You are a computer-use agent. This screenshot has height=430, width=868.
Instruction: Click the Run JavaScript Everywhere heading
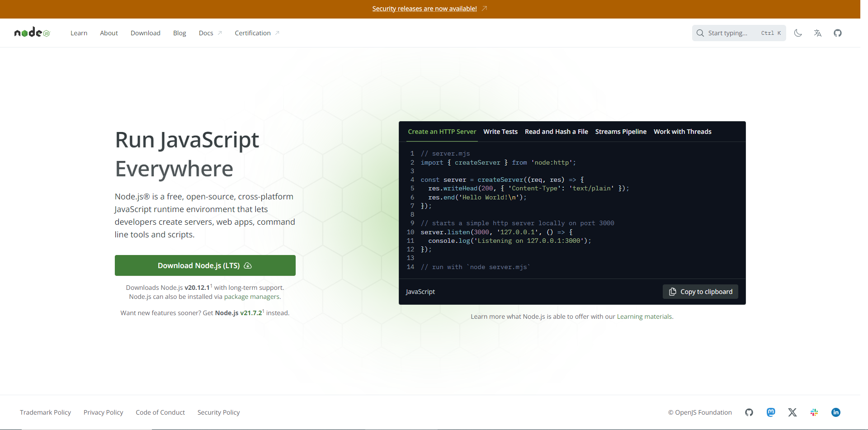point(187,154)
